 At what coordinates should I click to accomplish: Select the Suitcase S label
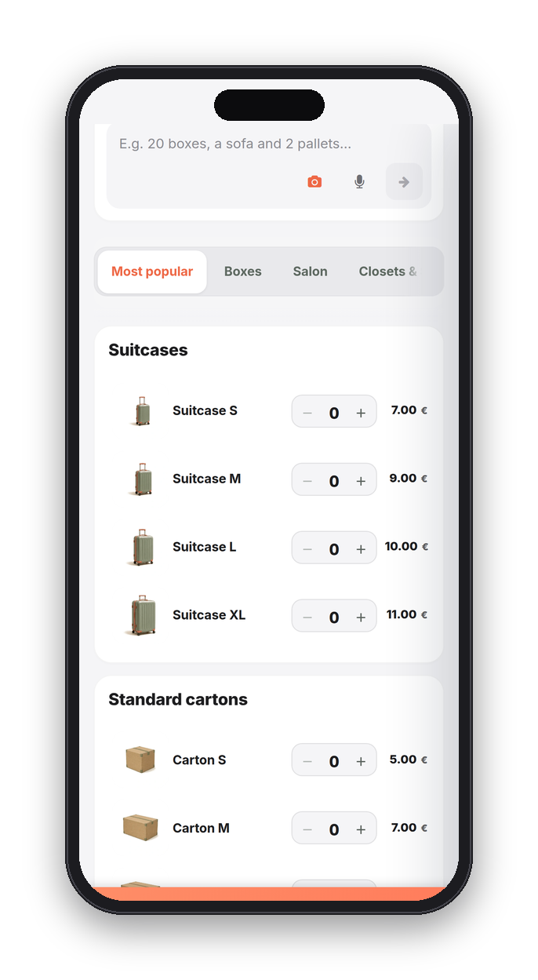205,410
